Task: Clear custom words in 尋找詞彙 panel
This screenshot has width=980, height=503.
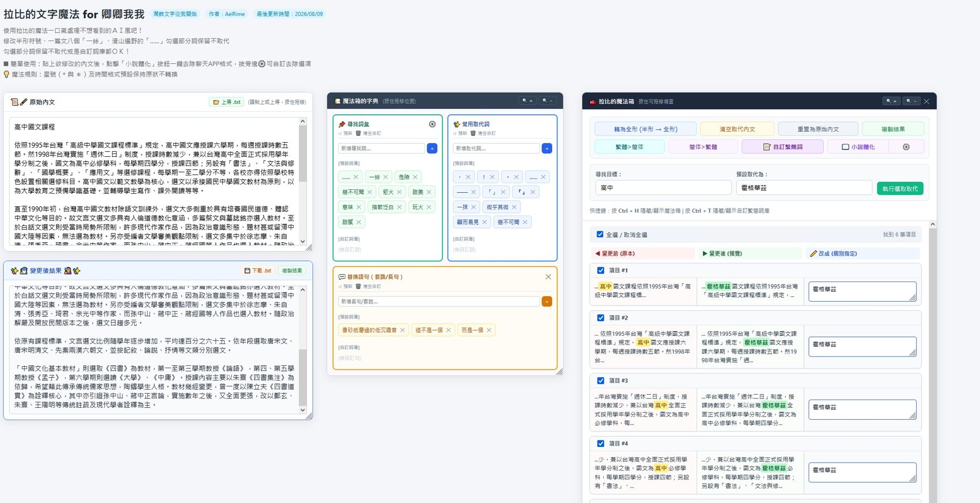Action: 369,133
